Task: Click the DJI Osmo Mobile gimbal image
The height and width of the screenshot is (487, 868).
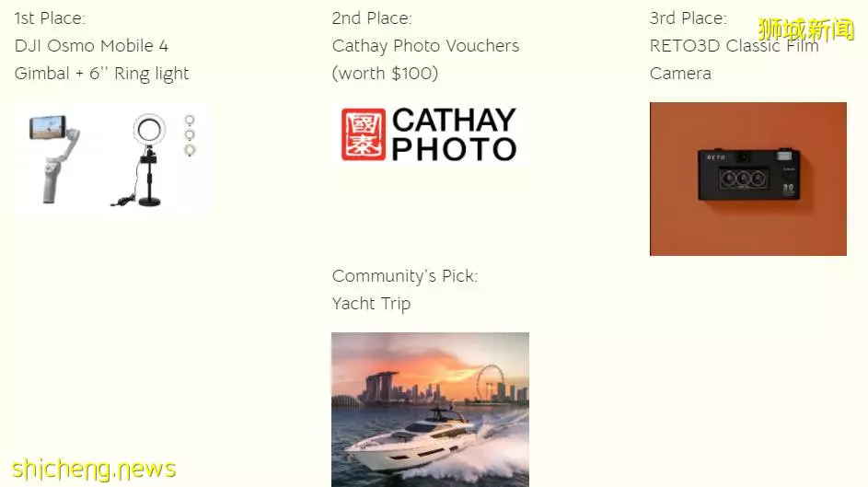Action: pyautogui.click(x=54, y=159)
